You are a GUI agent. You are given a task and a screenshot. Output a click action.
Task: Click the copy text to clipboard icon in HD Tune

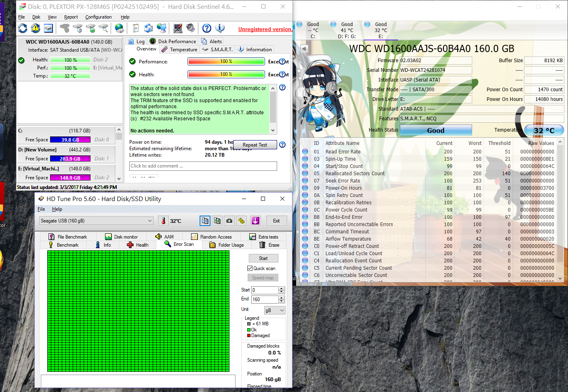point(205,221)
